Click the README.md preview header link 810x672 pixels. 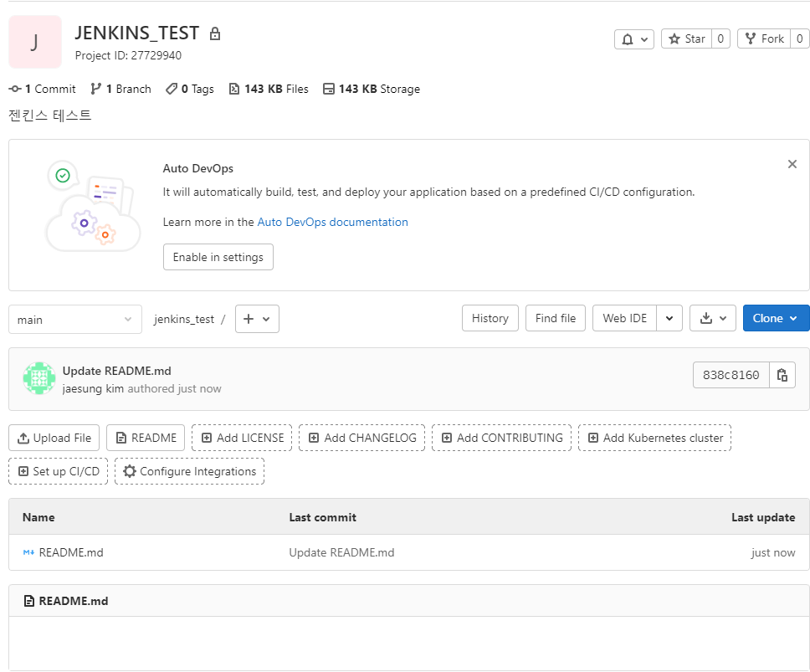74,601
